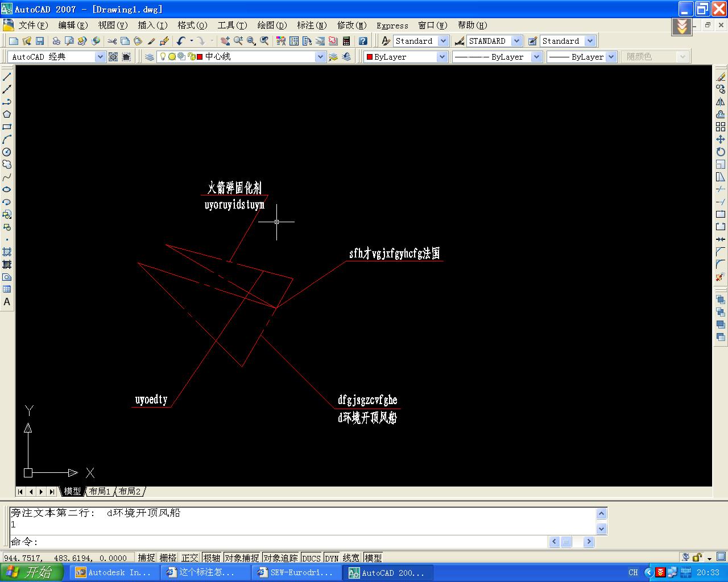Toggle DUCS dynamic UCS
Viewport: 728px width, 582px height.
[311, 558]
